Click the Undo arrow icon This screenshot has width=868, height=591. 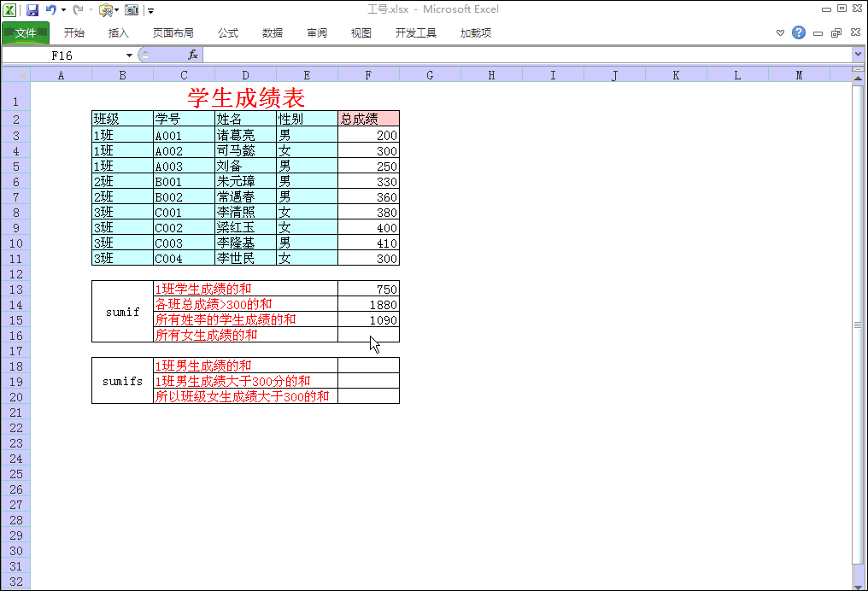coord(51,9)
